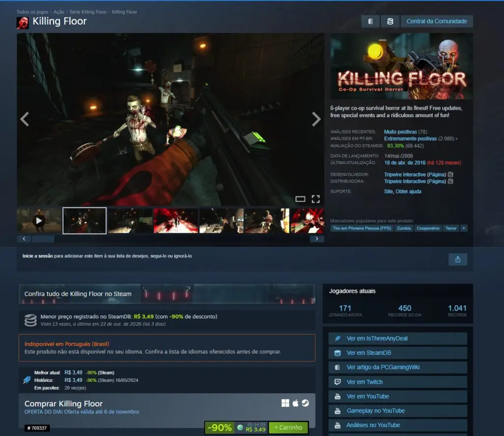Open 'Ver em YouTube'

398,397
